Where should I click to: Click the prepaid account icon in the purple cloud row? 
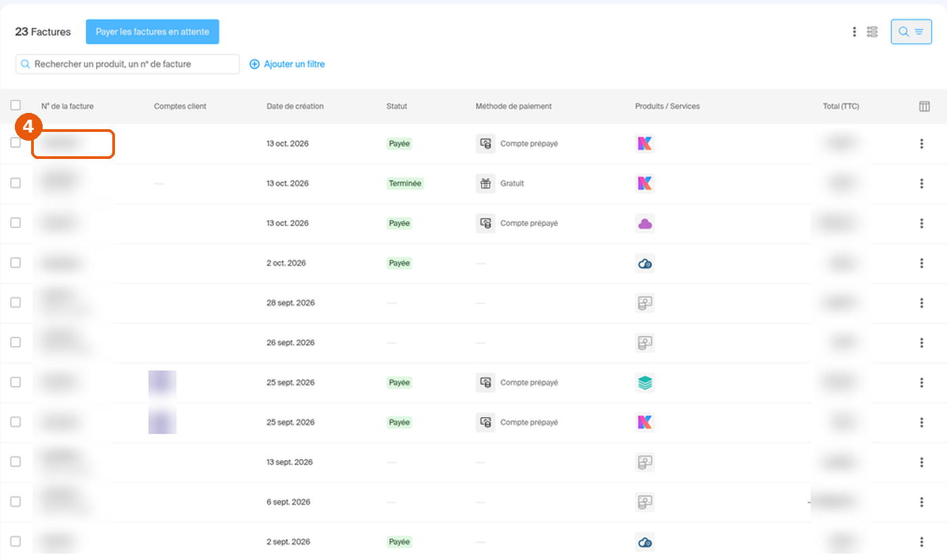485,223
